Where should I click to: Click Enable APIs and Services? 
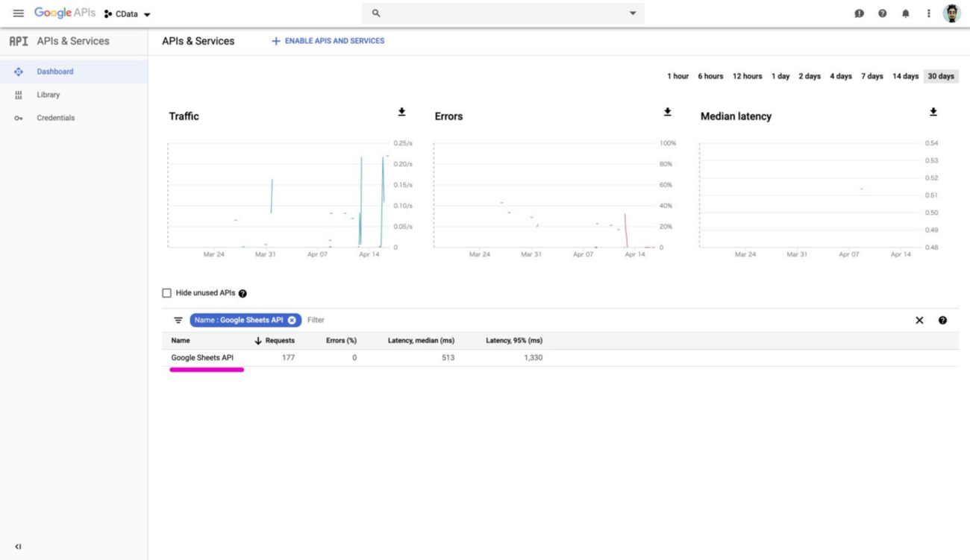(328, 41)
